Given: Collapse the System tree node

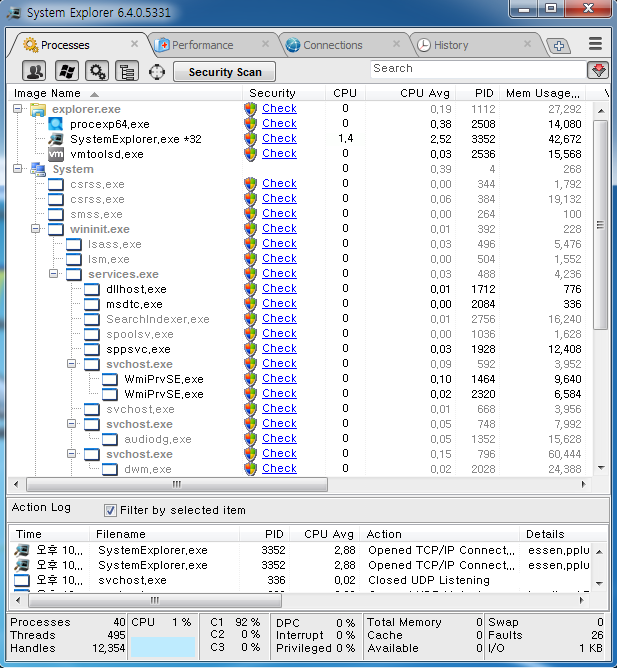Looking at the screenshot, I should coord(17,169).
